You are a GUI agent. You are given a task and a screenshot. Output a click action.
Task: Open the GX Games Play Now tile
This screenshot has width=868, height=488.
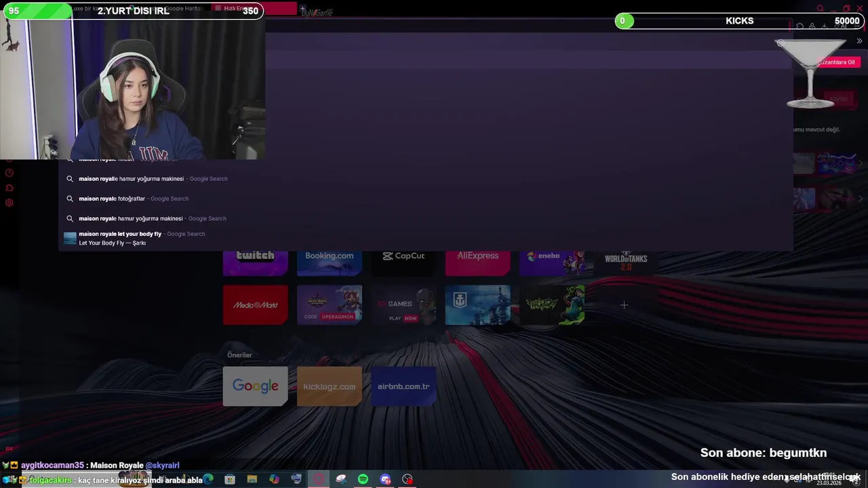tap(403, 305)
